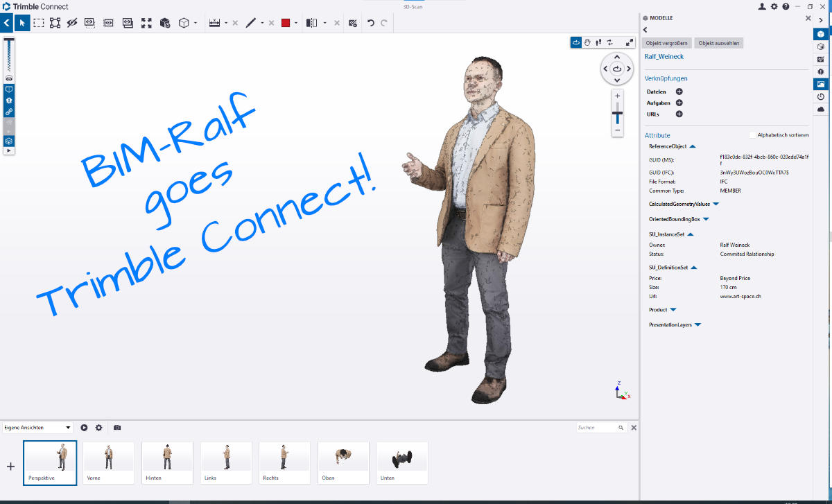Click Objekt vergrößern button
832x504 pixels.
click(x=667, y=43)
